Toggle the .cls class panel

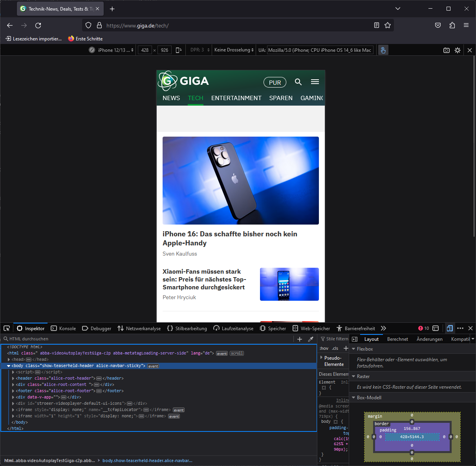pos(335,348)
